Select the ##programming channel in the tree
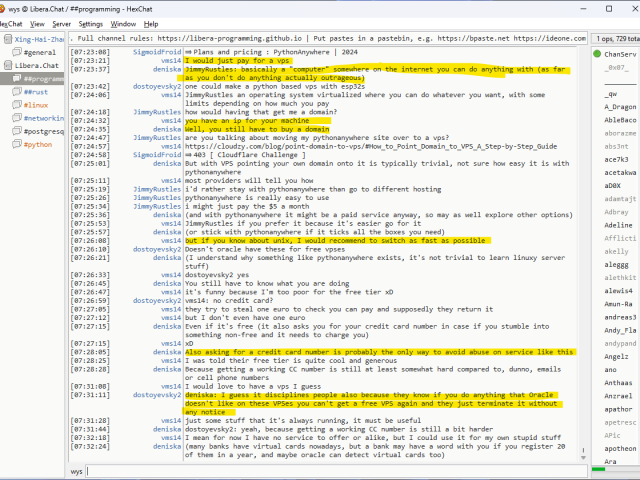This screenshot has width=640, height=480. coord(42,78)
